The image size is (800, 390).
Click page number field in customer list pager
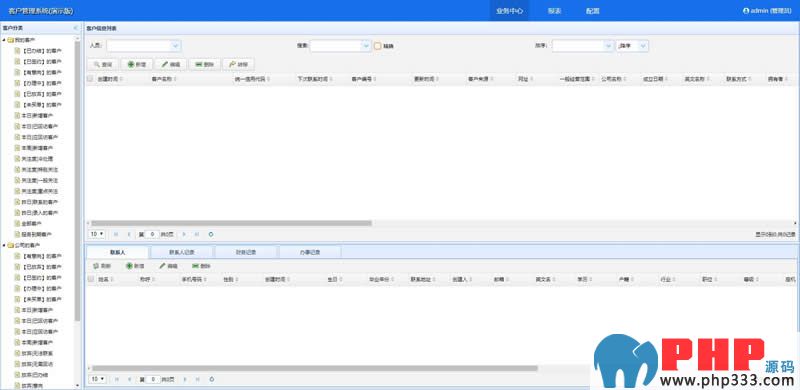coord(152,234)
